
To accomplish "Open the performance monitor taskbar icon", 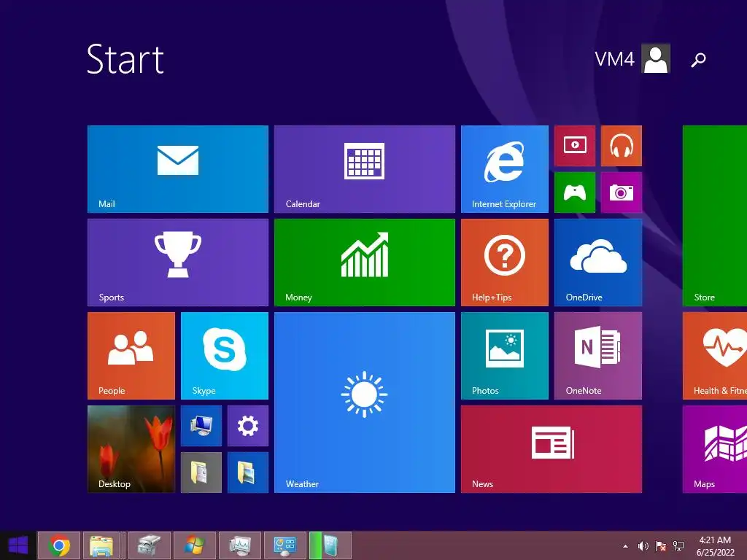I will pos(239,545).
